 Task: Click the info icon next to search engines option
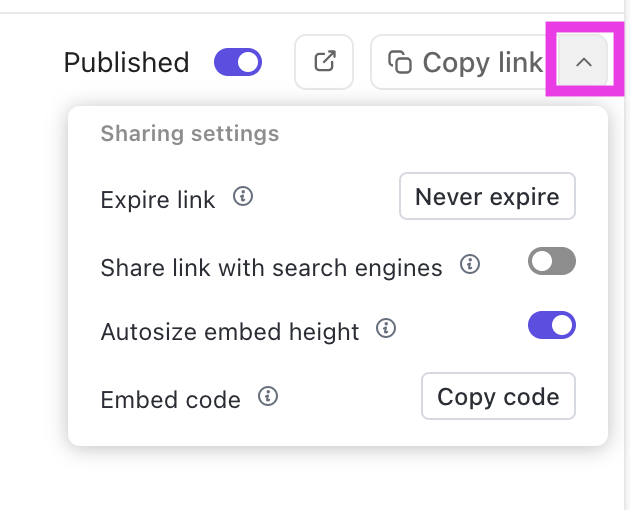point(469,265)
